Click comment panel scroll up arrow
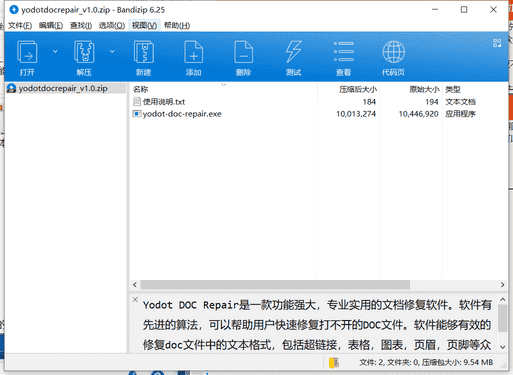The image size is (513, 375). [x=503, y=300]
